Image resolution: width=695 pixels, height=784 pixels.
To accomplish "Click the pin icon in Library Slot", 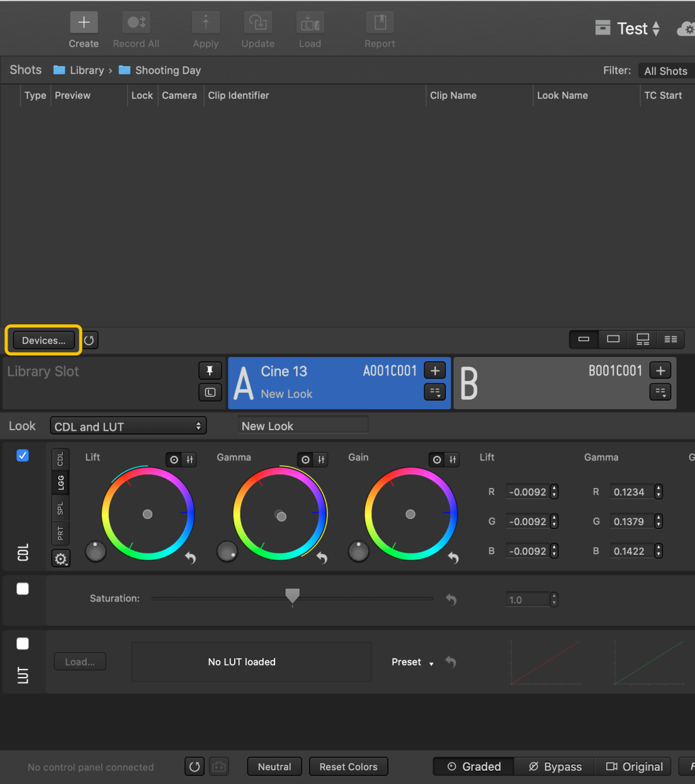I will pyautogui.click(x=210, y=370).
